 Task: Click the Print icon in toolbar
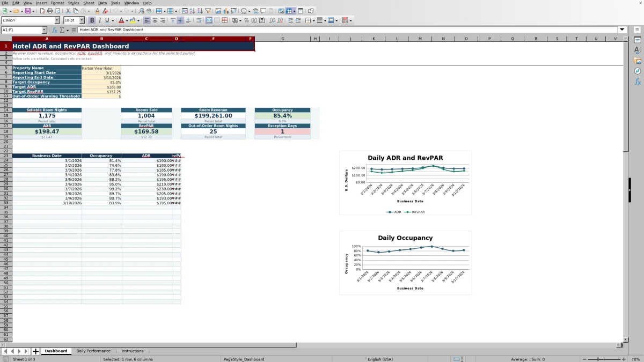(x=50, y=11)
